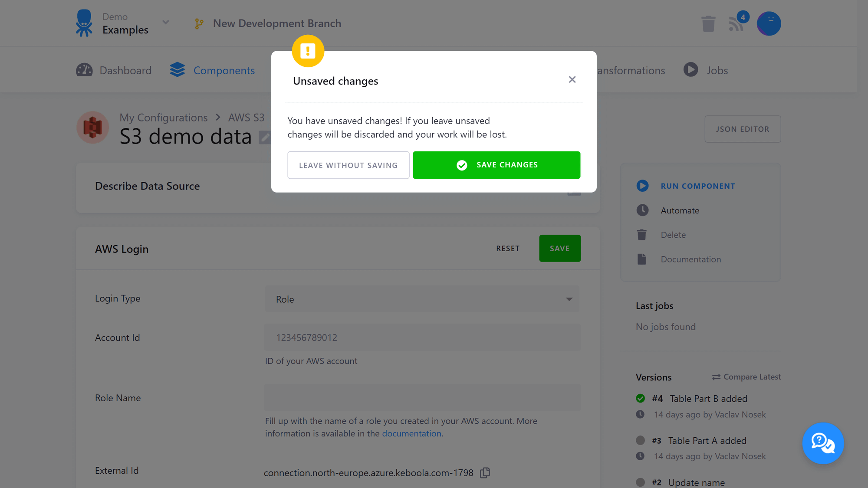Run Component via the play icon
This screenshot has width=868, height=488.
[x=643, y=186]
